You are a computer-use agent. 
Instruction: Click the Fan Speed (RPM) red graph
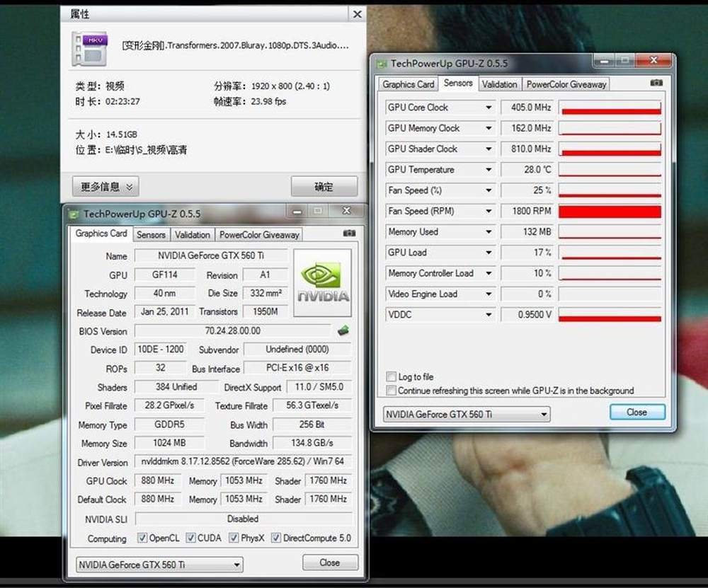point(610,211)
